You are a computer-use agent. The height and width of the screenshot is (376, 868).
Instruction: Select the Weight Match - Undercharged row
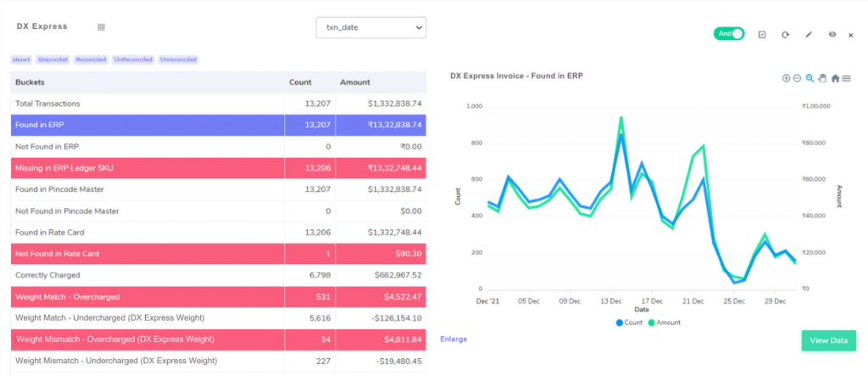(219, 317)
